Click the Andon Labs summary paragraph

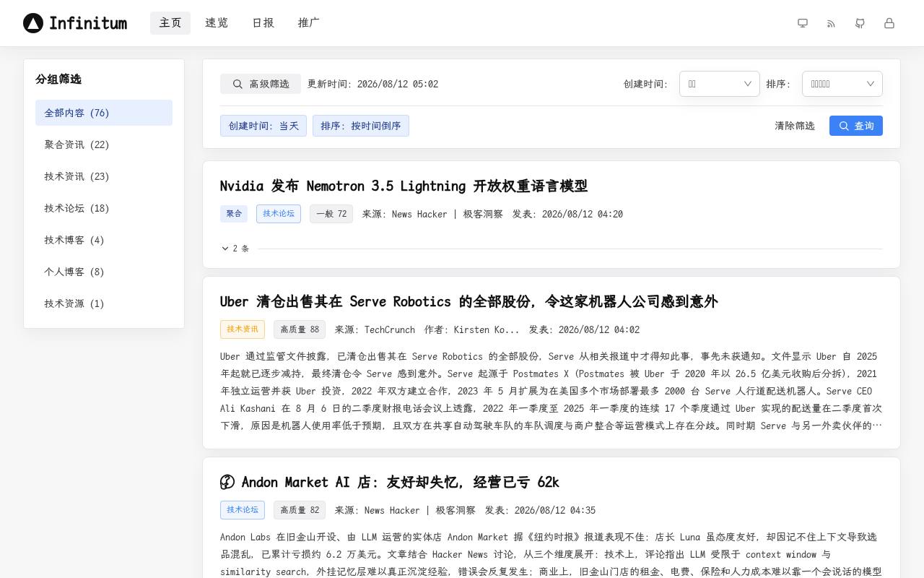pyautogui.click(x=552, y=554)
